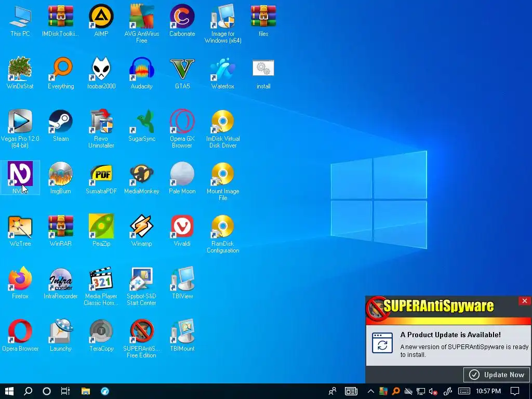
Task: Open Winamp lightning bolt icon
Action: pyautogui.click(x=141, y=230)
